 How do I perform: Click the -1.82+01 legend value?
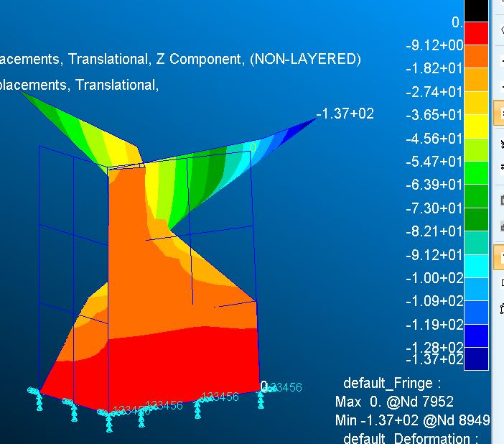point(434,68)
